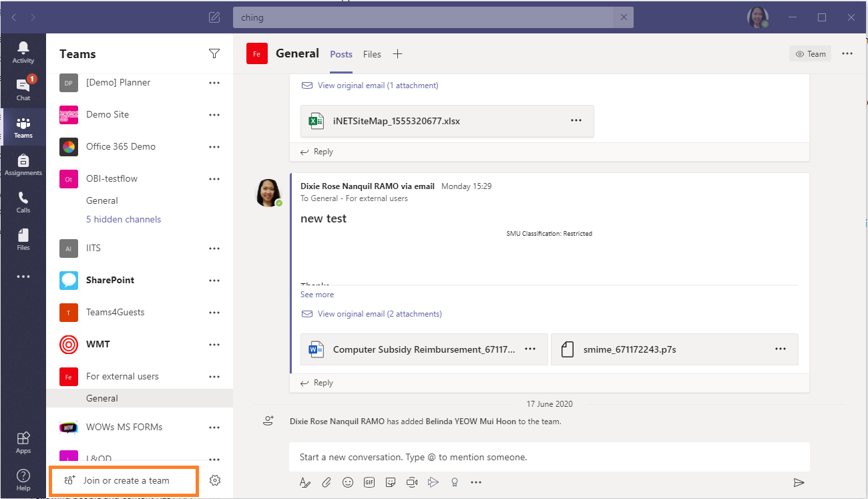Open more options for For external users

tap(214, 377)
